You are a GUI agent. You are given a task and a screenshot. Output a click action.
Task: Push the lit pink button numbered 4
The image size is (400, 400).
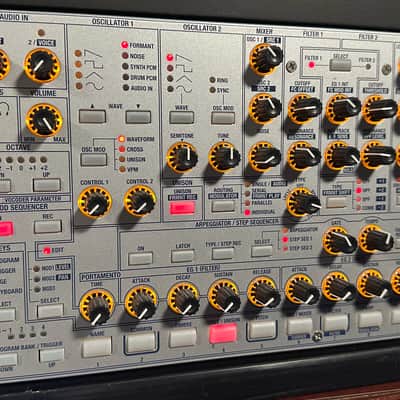[223, 333]
